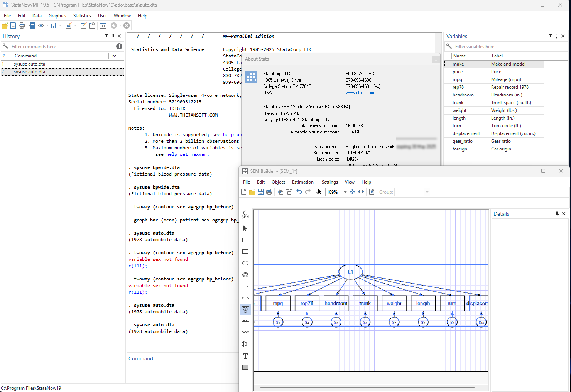Screen dimensions: 571x392
Task: Pick the Add Generalized Response Variable tool
Action: point(245,252)
